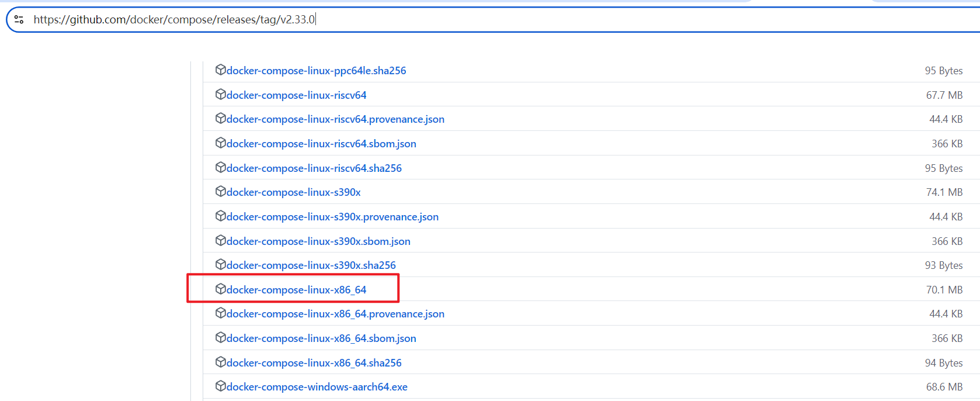
Task: Click the 93 Bytes size text
Action: coord(944,265)
